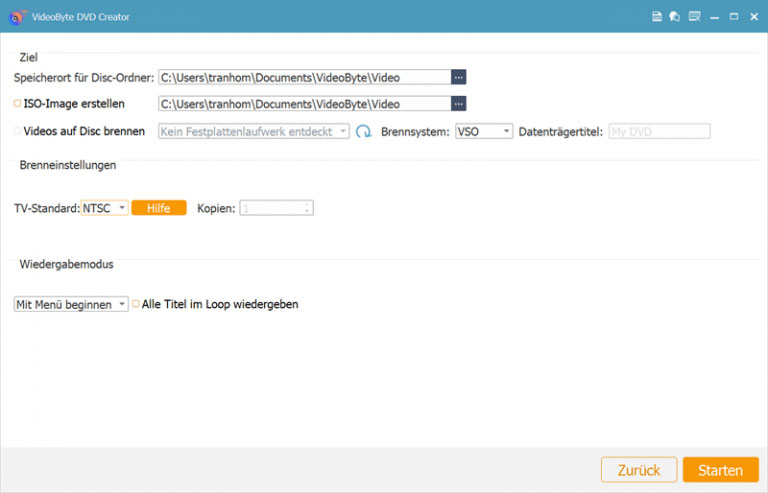Click the VideoByte DVD Creator logo icon
This screenshot has width=768, height=493.
click(x=16, y=17)
